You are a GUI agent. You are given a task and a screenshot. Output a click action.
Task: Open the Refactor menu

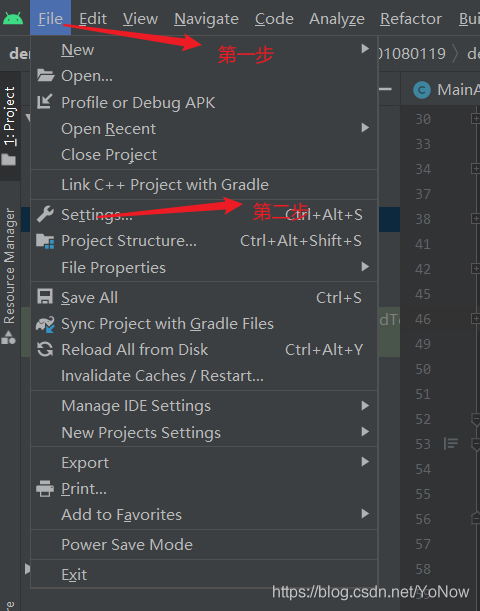[411, 19]
